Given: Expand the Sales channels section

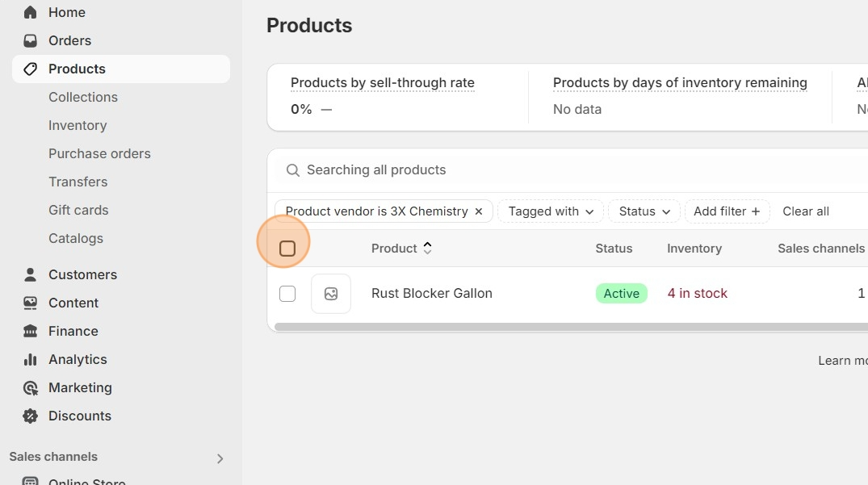Looking at the screenshot, I should click(x=220, y=458).
